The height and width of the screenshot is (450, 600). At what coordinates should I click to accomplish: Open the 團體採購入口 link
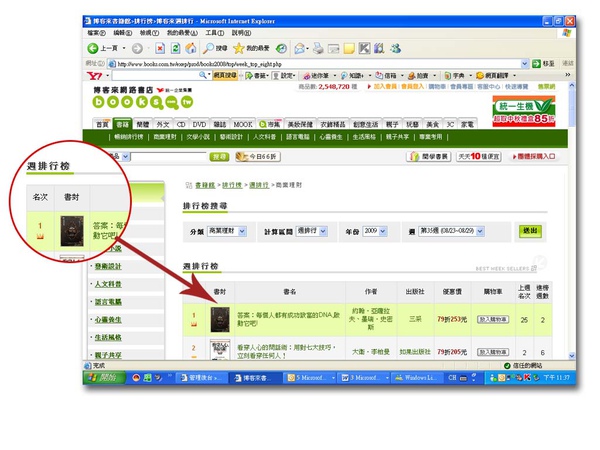click(535, 157)
